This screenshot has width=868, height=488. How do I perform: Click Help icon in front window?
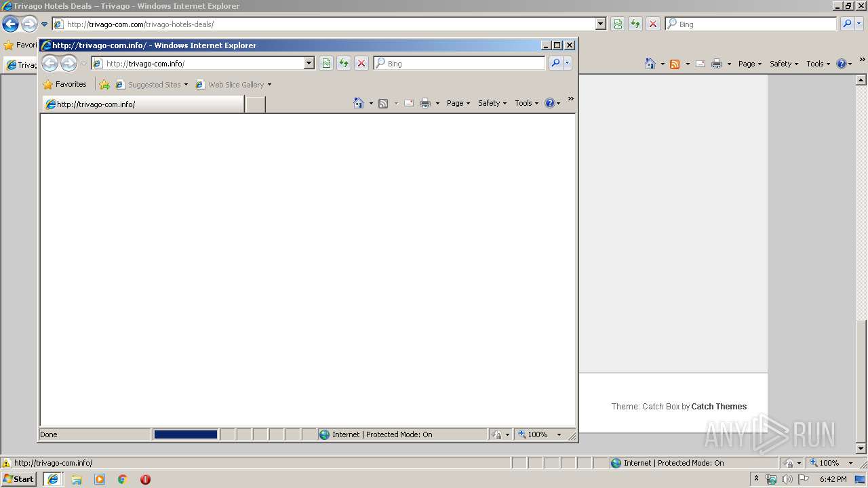549,103
